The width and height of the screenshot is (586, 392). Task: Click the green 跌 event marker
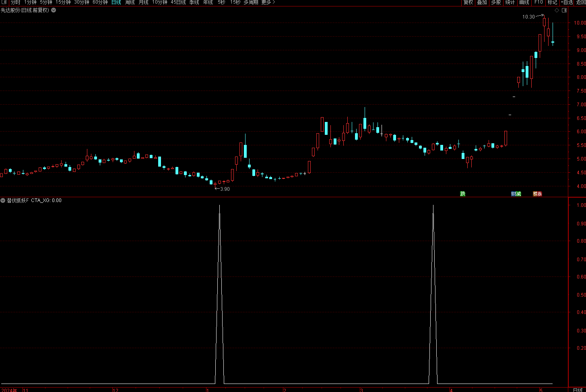pyautogui.click(x=463, y=194)
